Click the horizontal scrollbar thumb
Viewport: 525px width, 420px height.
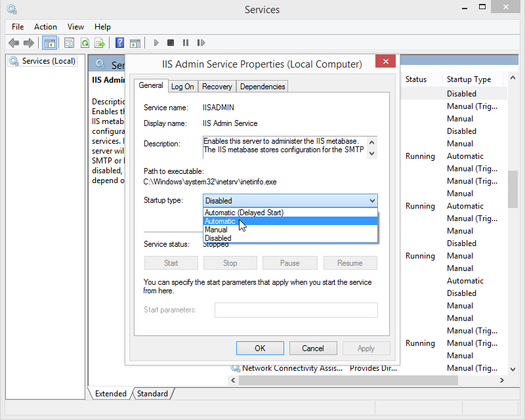tap(348, 380)
